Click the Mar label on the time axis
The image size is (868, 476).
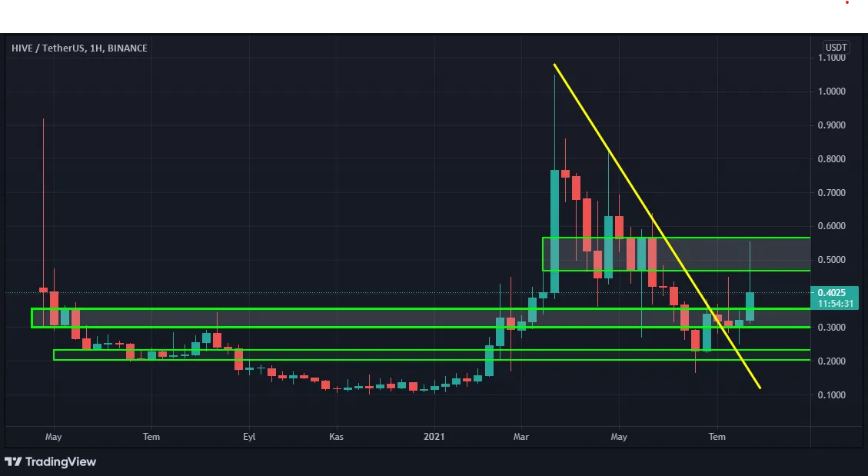(520, 437)
